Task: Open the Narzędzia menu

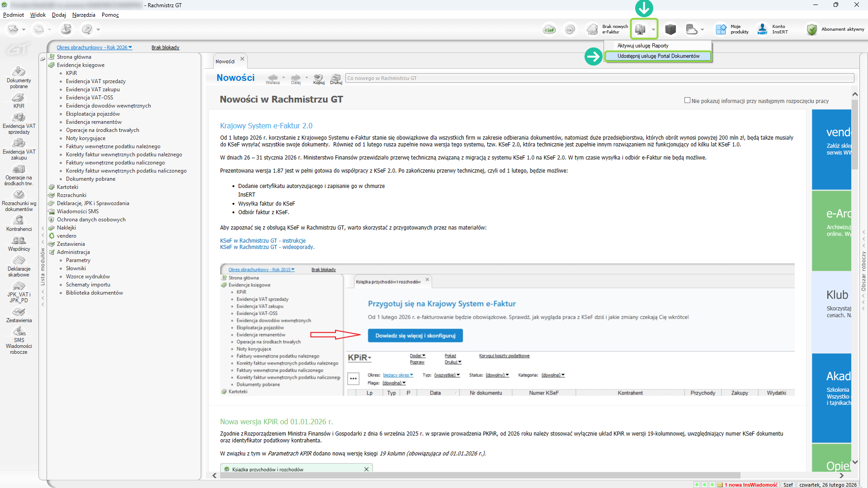Action: 84,15
